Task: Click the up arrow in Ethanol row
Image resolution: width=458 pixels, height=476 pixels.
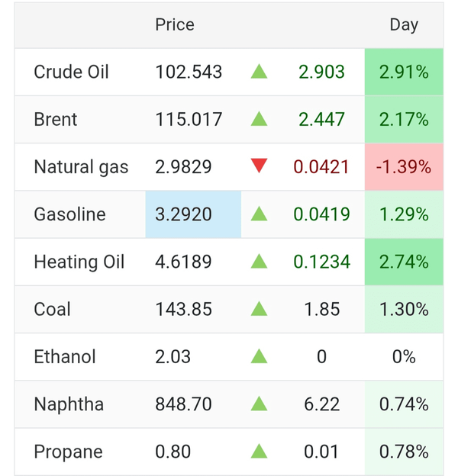Action: 259,356
